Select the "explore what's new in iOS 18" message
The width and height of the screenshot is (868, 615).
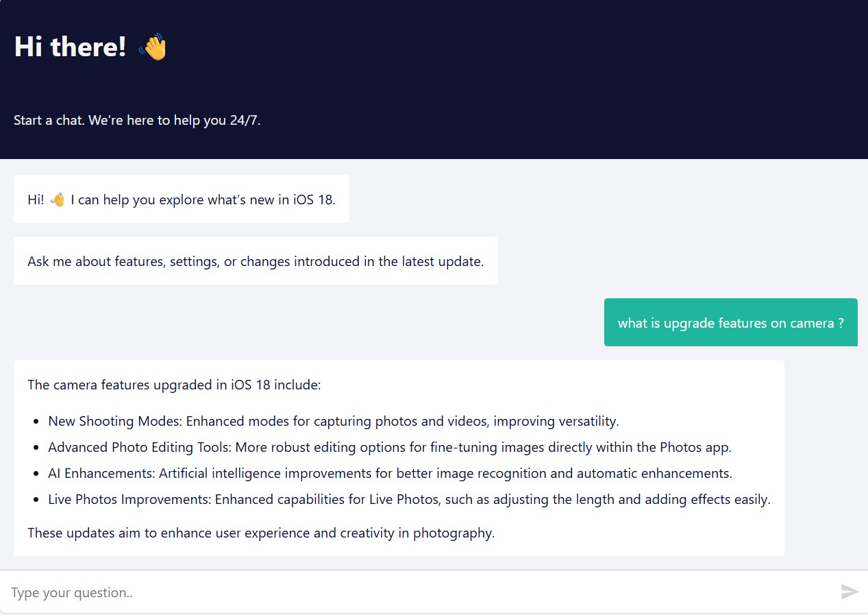pyautogui.click(x=203, y=200)
